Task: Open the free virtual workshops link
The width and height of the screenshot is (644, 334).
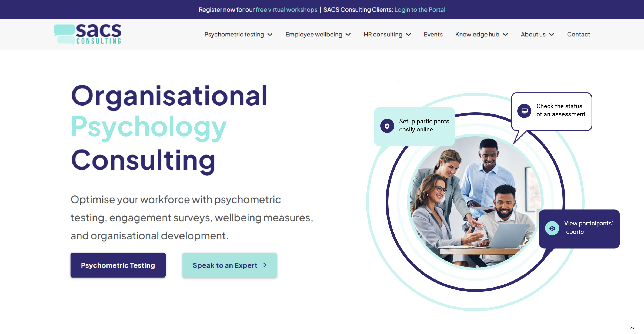Action: [x=286, y=9]
